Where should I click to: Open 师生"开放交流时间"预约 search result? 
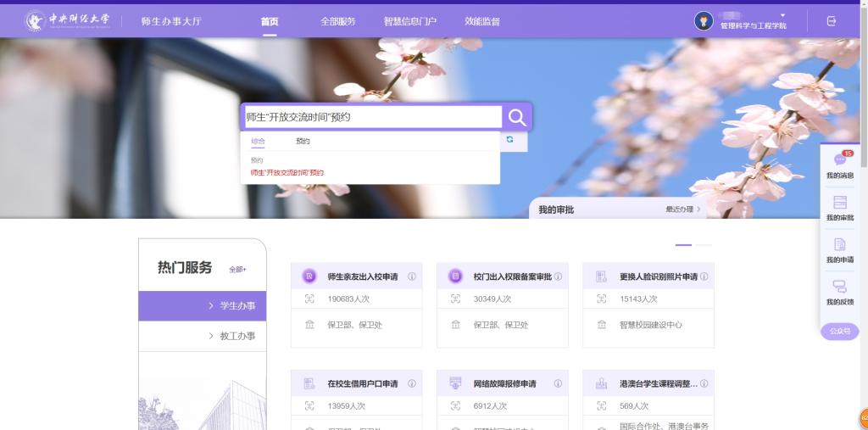pyautogui.click(x=287, y=172)
